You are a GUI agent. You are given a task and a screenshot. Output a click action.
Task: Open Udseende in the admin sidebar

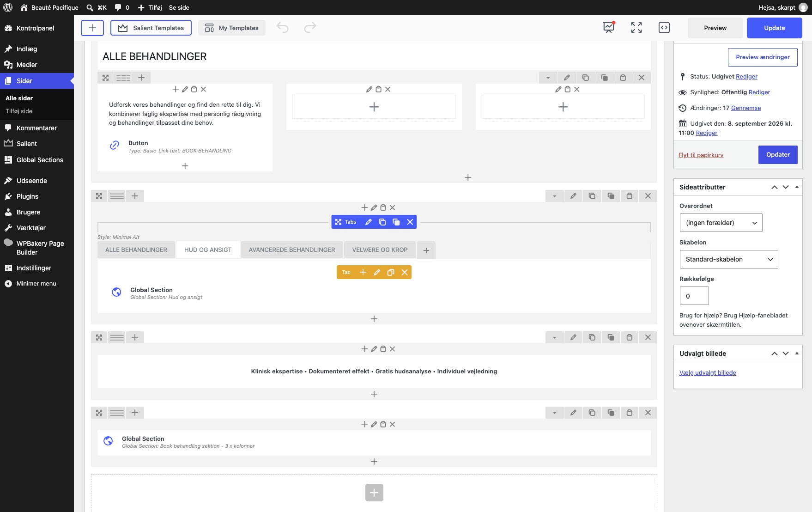pyautogui.click(x=32, y=181)
